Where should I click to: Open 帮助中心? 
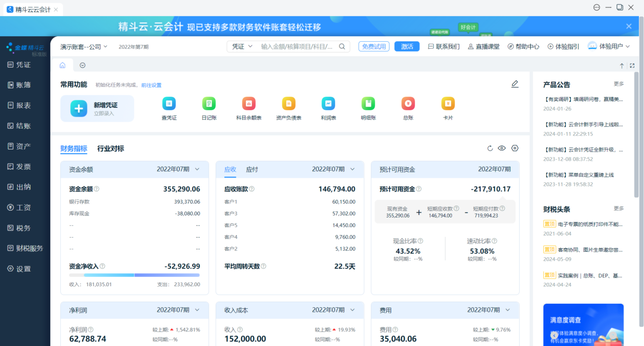523,46
